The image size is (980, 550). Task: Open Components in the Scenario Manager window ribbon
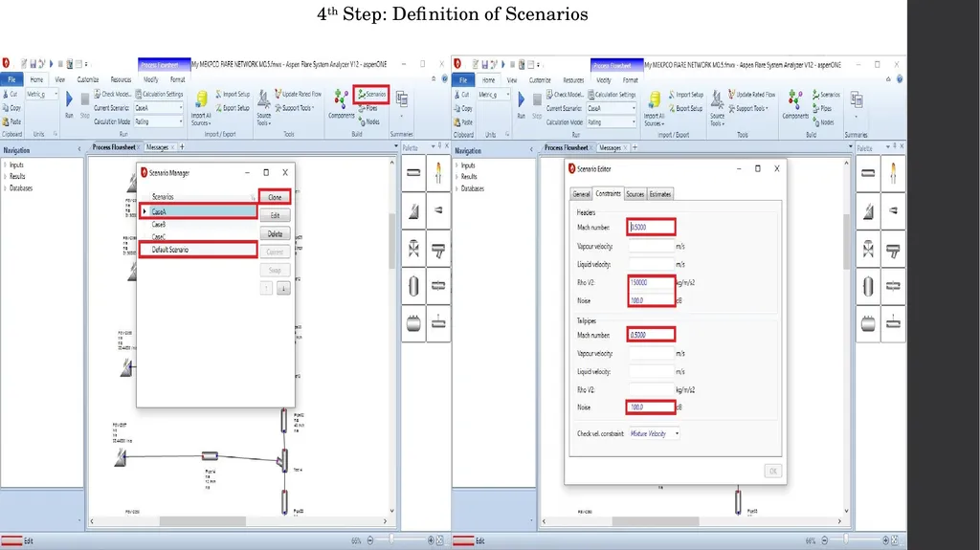pos(342,103)
